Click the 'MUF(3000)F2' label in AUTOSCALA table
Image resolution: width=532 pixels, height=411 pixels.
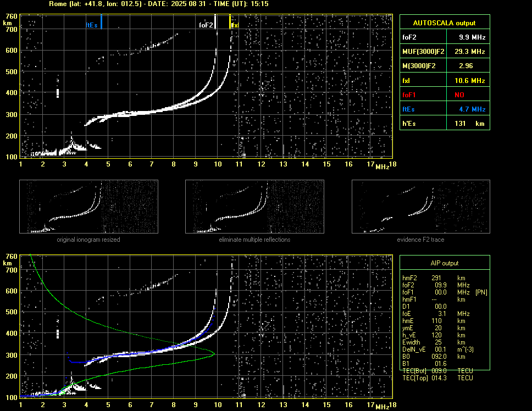423,52
